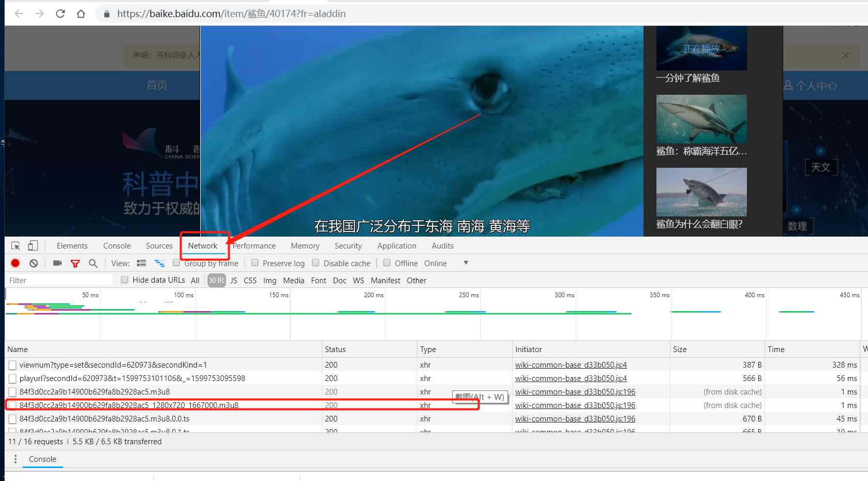This screenshot has width=868, height=481.
Task: Select the inspect element cursor icon
Action: [x=15, y=245]
